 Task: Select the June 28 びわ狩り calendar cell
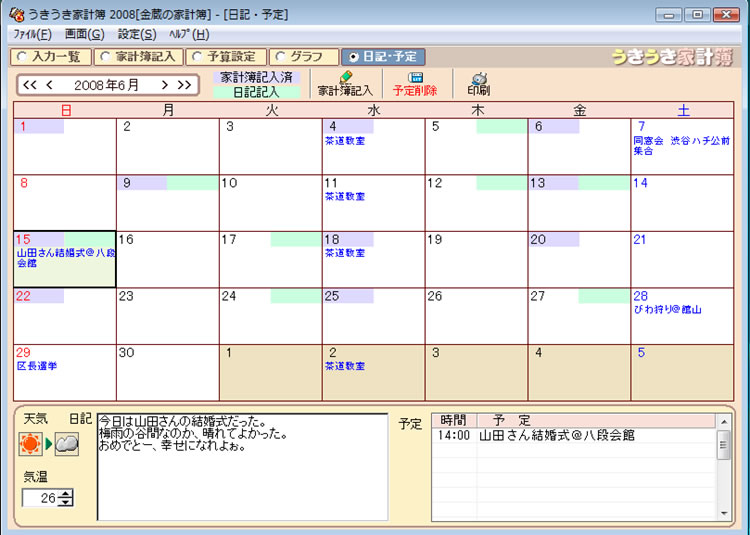click(682, 316)
